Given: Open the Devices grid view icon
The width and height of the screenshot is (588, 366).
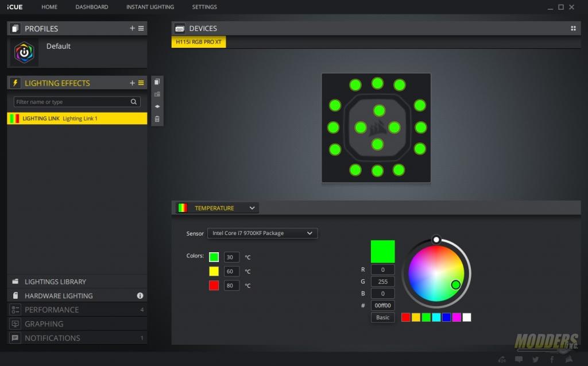Looking at the screenshot, I should point(573,29).
